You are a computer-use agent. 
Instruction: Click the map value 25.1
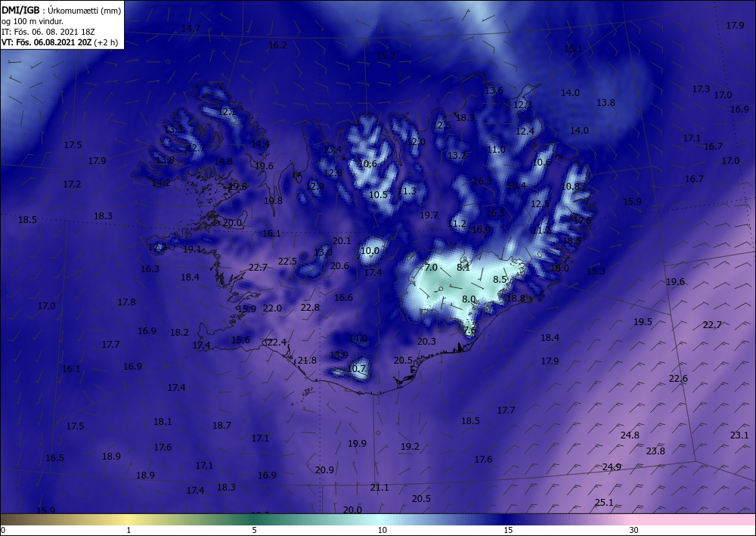click(603, 502)
